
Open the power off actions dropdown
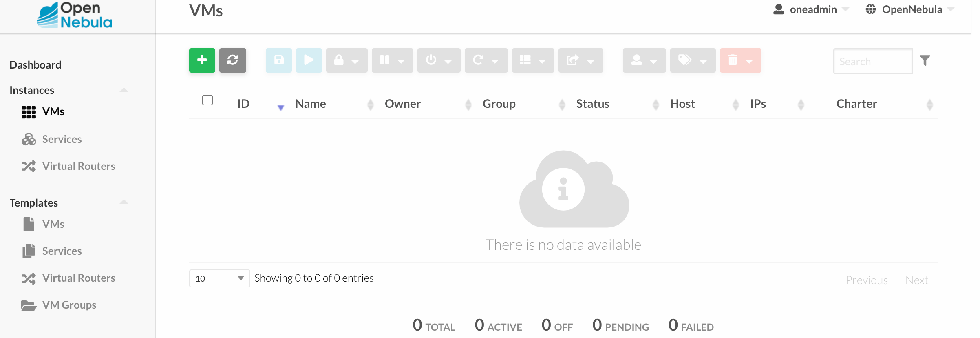439,60
